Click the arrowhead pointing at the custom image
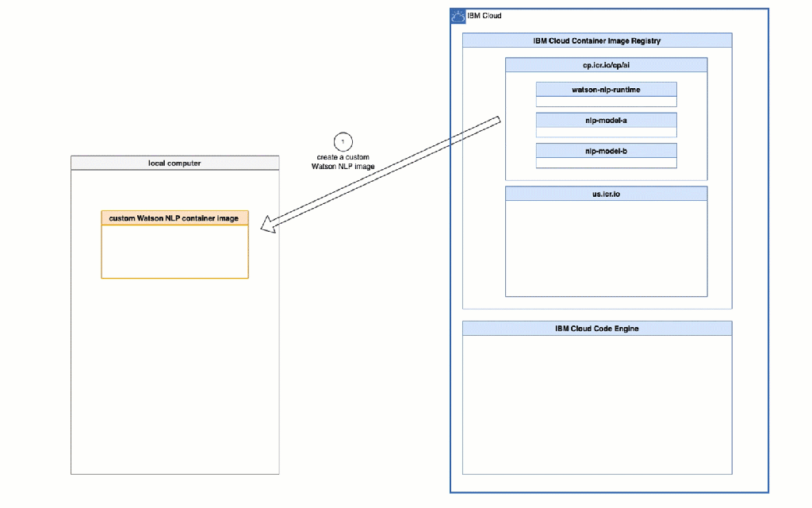 click(269, 224)
